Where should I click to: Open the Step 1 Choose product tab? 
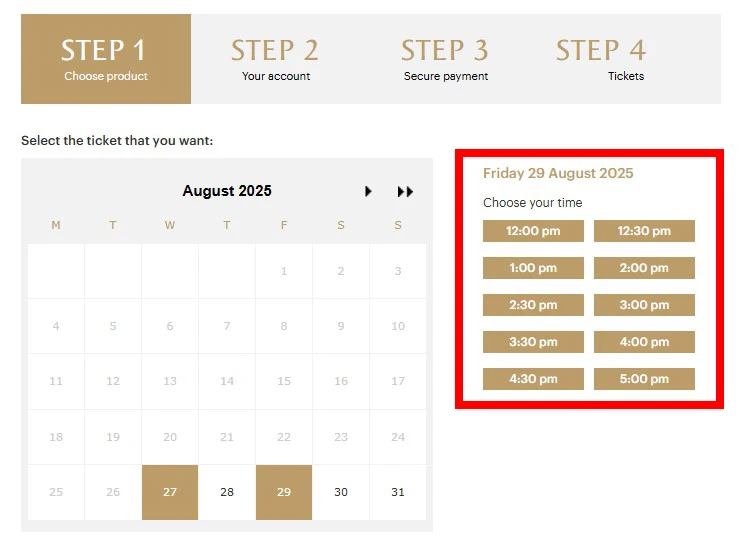105,59
